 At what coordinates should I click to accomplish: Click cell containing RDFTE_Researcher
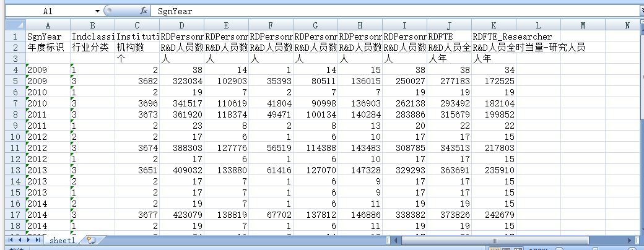click(494, 37)
